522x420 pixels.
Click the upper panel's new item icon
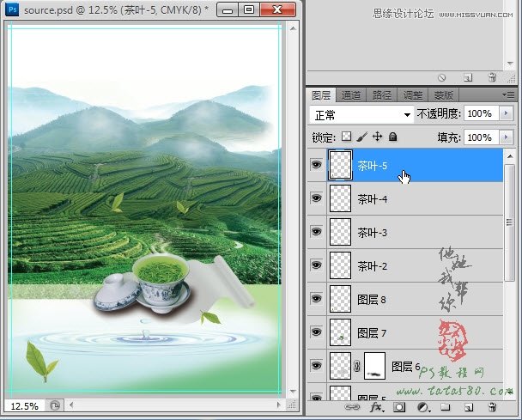[x=468, y=77]
